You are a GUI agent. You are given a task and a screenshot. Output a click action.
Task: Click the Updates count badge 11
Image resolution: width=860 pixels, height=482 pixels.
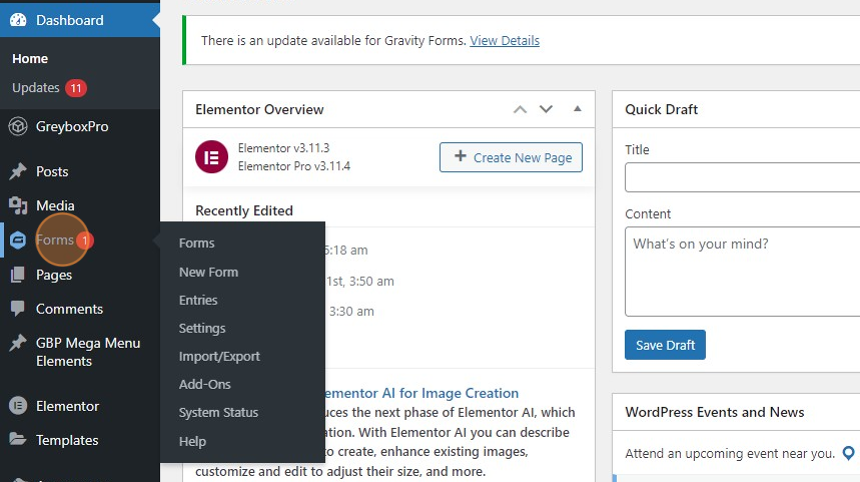[76, 88]
